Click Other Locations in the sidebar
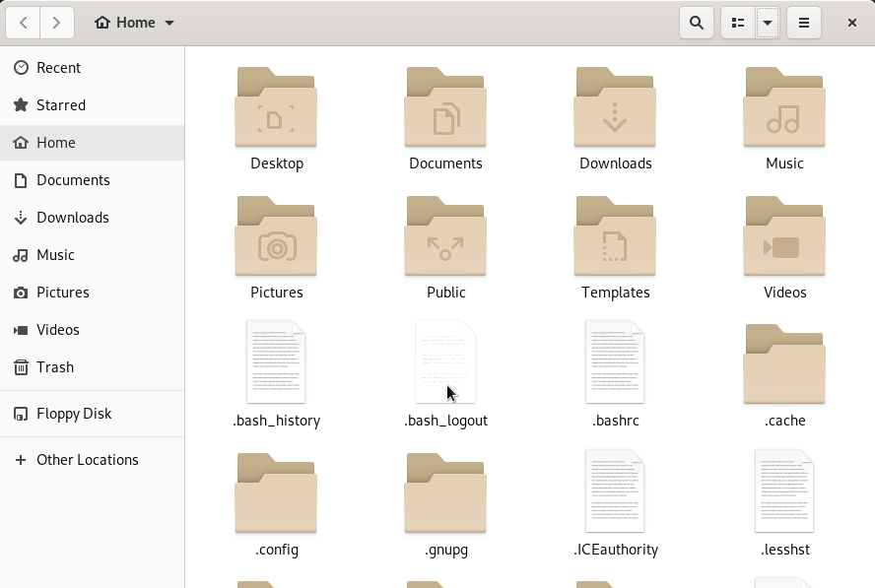 [x=87, y=460]
